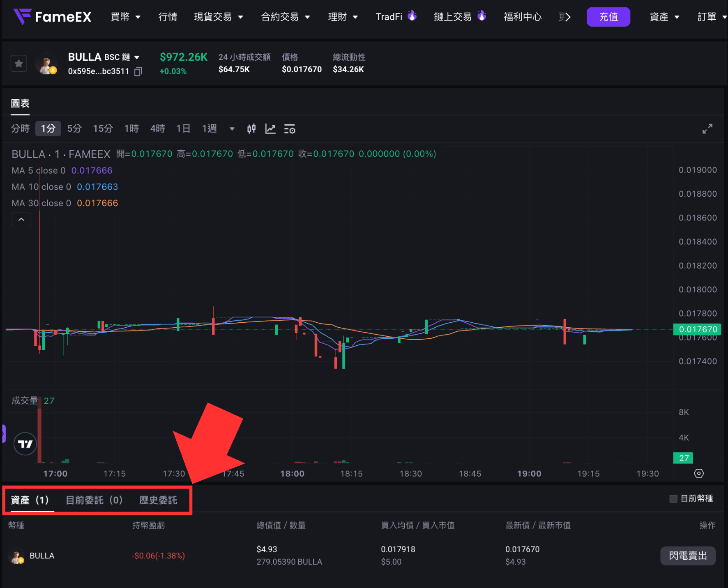Viewport: 728px width, 588px height.
Task: Select the 15分 timeframe
Action: pos(103,129)
